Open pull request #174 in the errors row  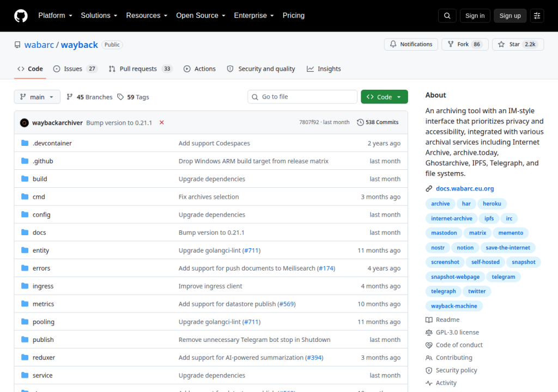point(326,268)
